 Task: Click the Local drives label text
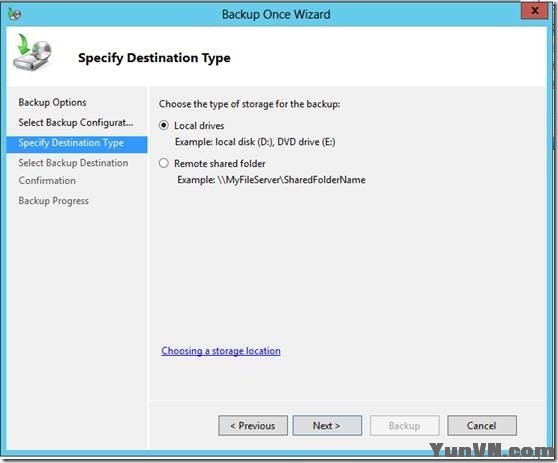[199, 126]
